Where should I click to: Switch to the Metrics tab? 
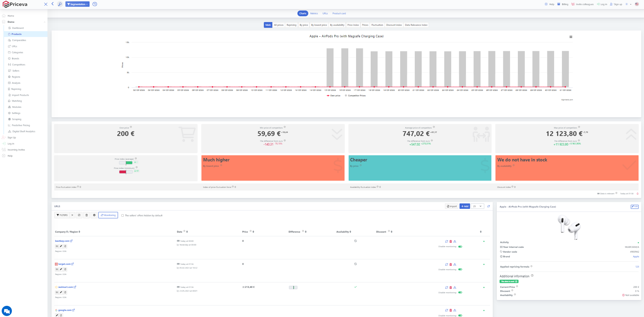click(314, 14)
